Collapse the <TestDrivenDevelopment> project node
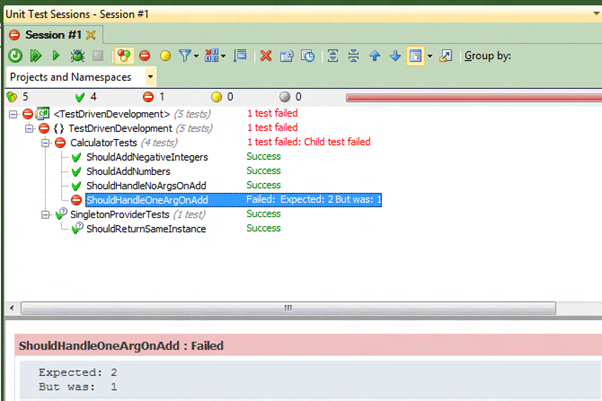 (x=13, y=114)
